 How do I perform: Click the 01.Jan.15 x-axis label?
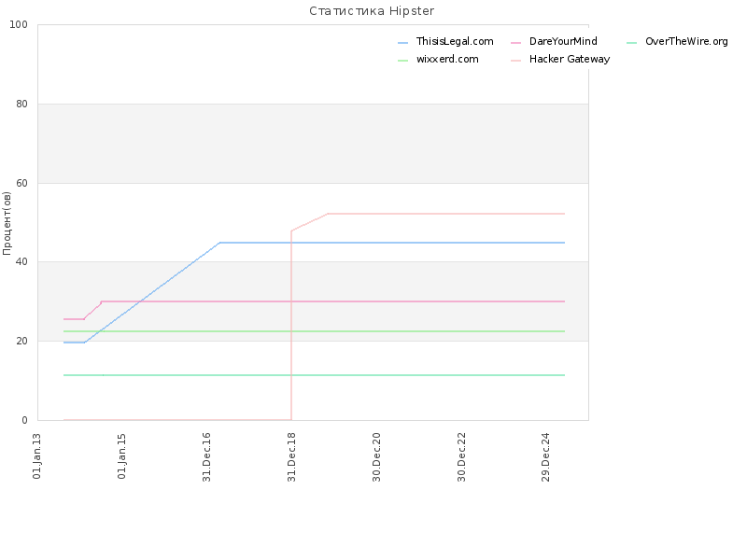(x=121, y=456)
